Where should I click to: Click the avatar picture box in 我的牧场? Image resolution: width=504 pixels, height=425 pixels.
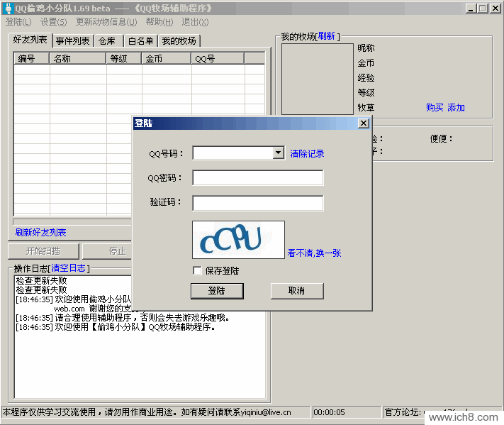[318, 79]
